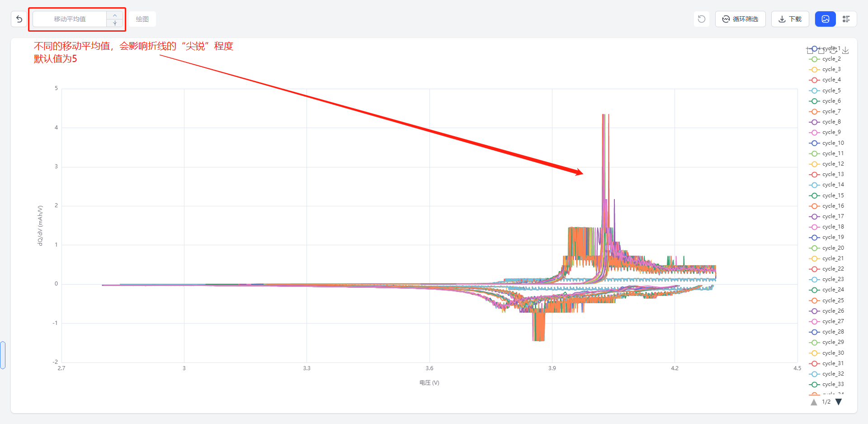Click cycle_22 in the legend
868x424 pixels.
click(x=826, y=269)
